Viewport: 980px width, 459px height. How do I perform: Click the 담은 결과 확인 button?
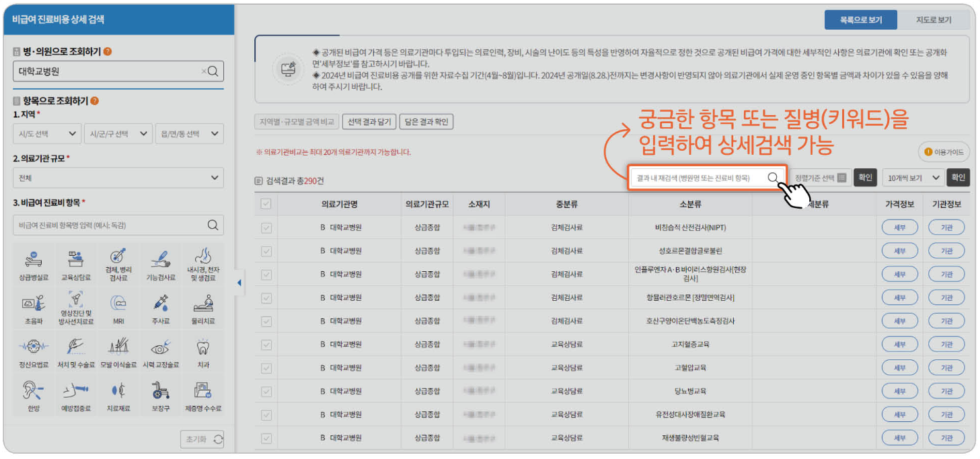pyautogui.click(x=426, y=122)
